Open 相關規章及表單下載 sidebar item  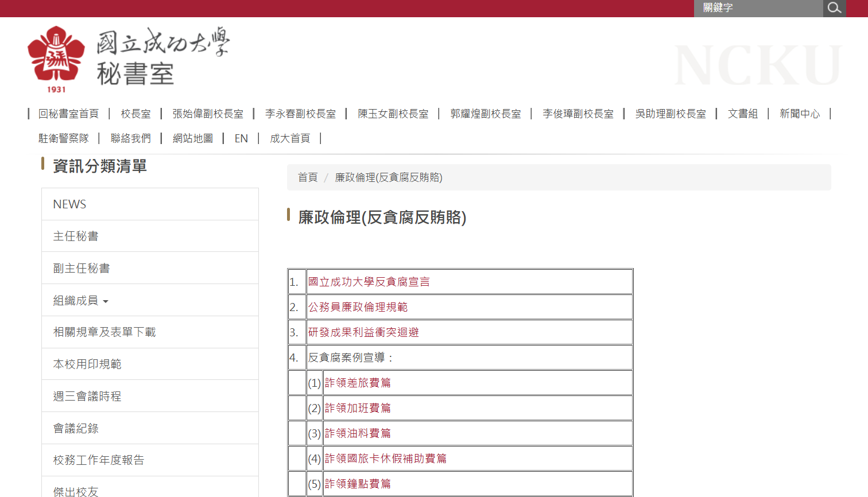104,332
